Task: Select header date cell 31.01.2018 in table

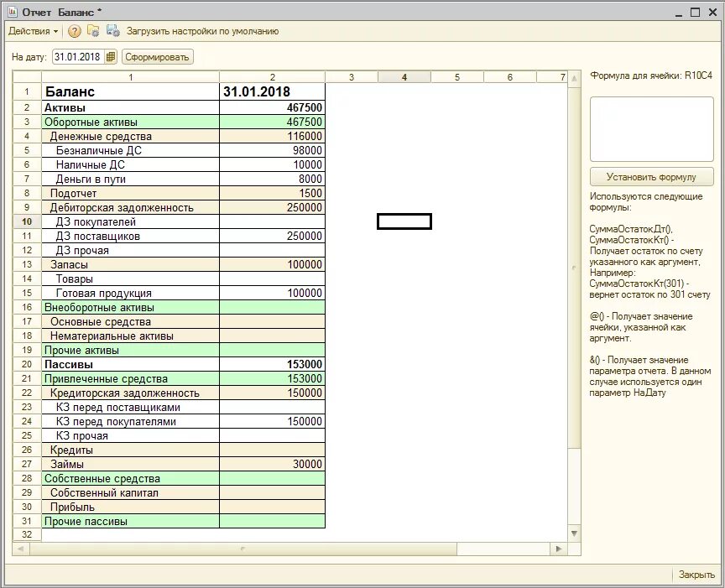Action: click(x=273, y=91)
